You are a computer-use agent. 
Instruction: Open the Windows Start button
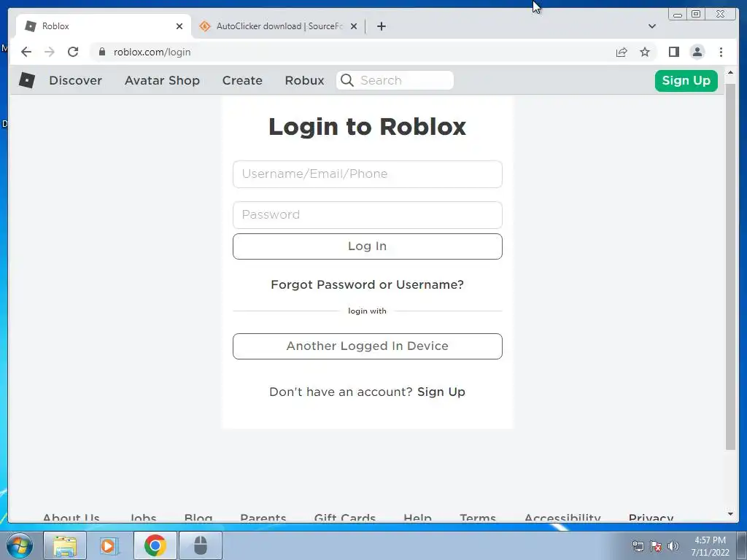click(x=20, y=545)
